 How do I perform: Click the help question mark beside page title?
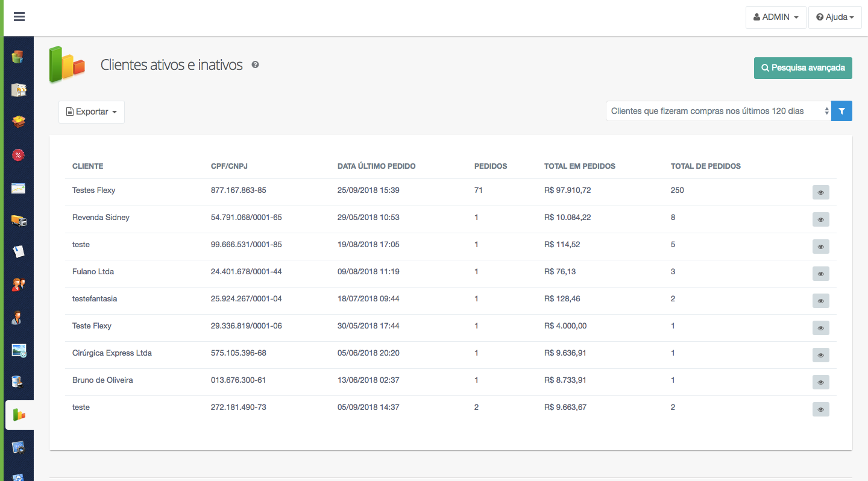[x=255, y=64]
